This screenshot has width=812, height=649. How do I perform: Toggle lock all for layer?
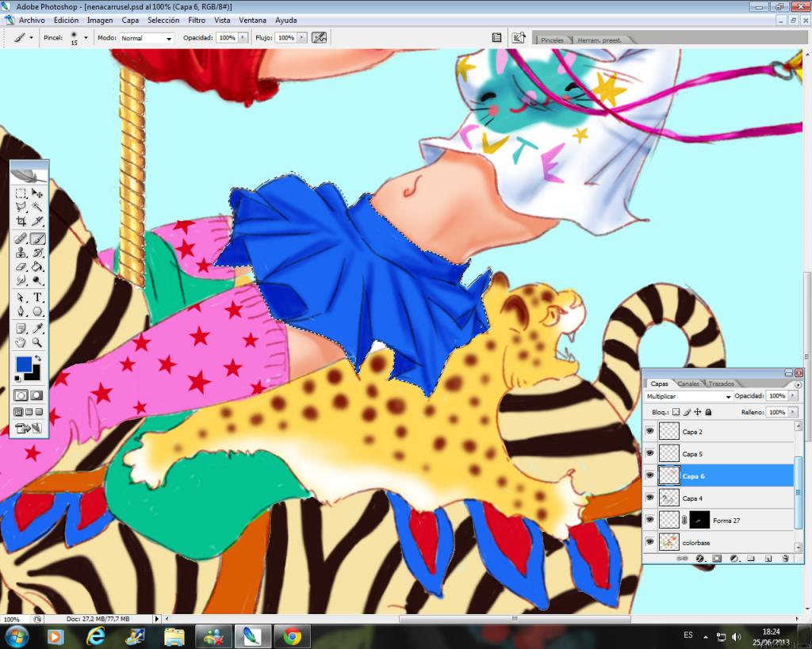[708, 412]
